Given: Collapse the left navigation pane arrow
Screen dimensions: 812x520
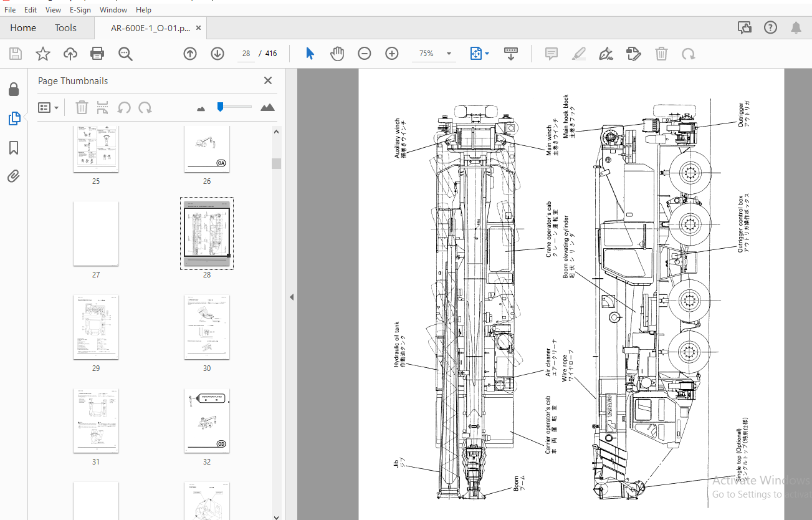Looking at the screenshot, I should 291,297.
